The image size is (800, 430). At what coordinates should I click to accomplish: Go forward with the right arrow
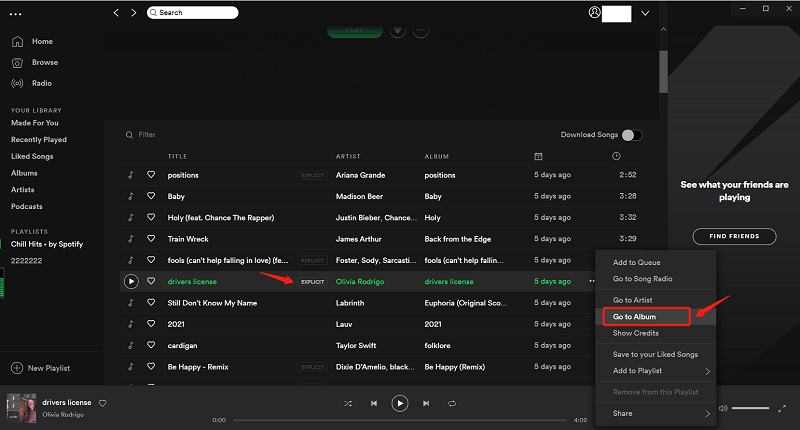click(134, 12)
